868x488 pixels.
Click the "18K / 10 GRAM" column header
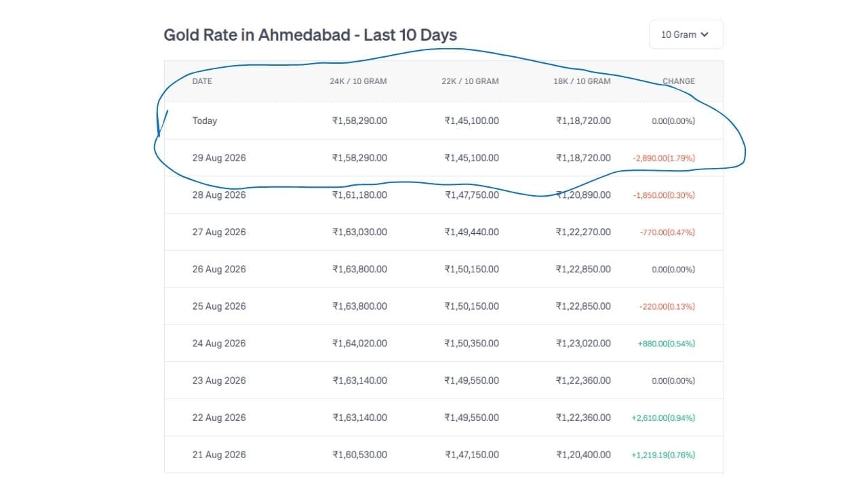click(582, 81)
